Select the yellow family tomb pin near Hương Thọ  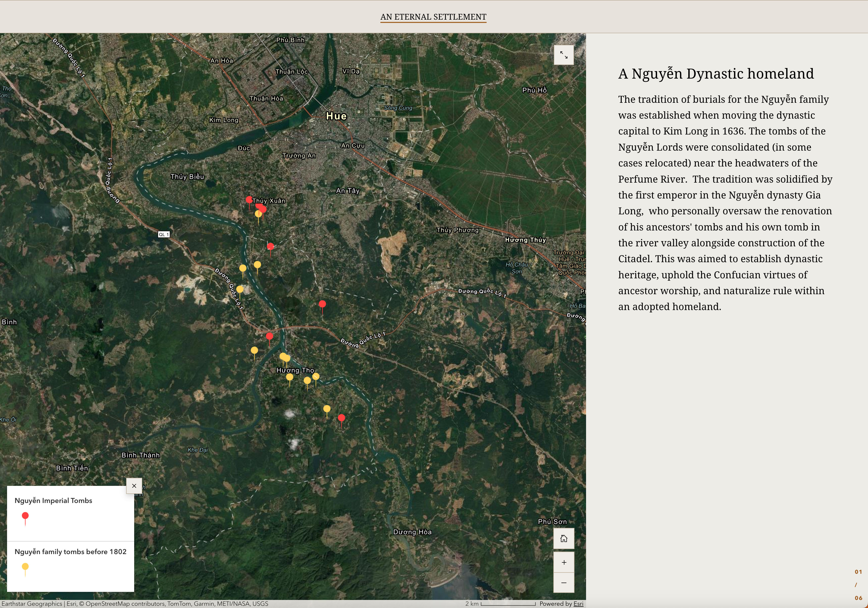[x=289, y=377]
